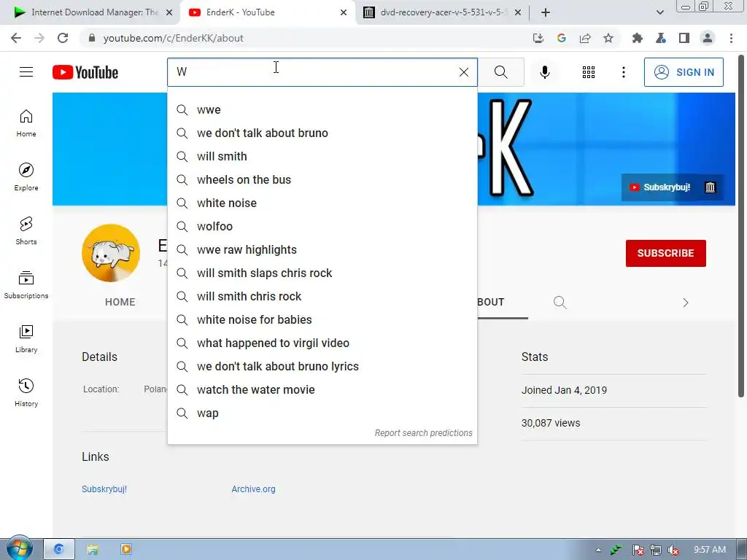The width and height of the screenshot is (747, 560).
Task: Open YouTube settings three-dot menu
Action: click(623, 72)
